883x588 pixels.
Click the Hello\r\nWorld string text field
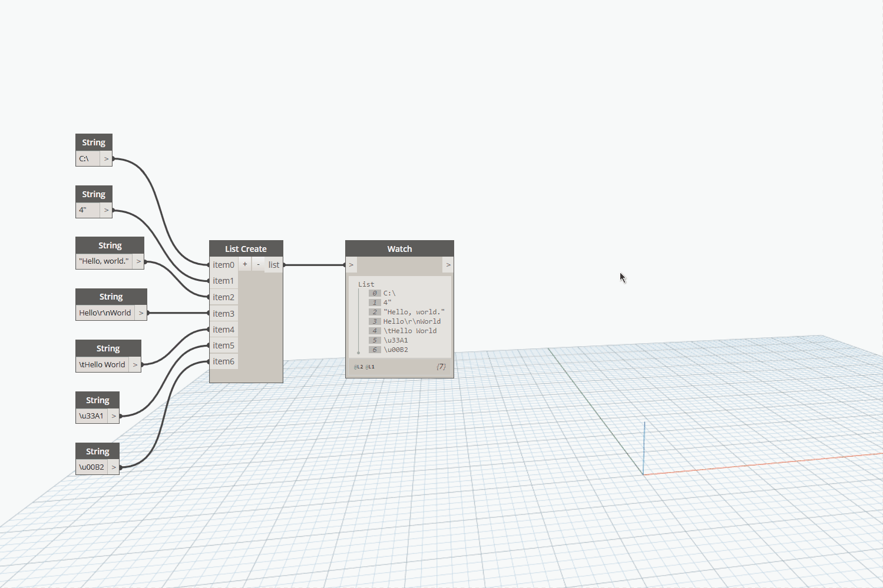[x=105, y=313]
